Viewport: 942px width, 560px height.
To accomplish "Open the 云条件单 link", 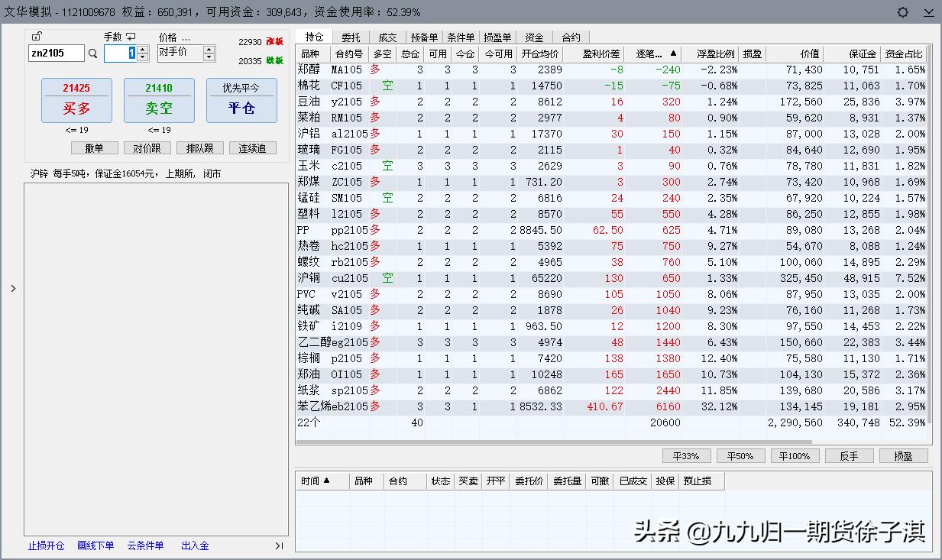I will [145, 545].
